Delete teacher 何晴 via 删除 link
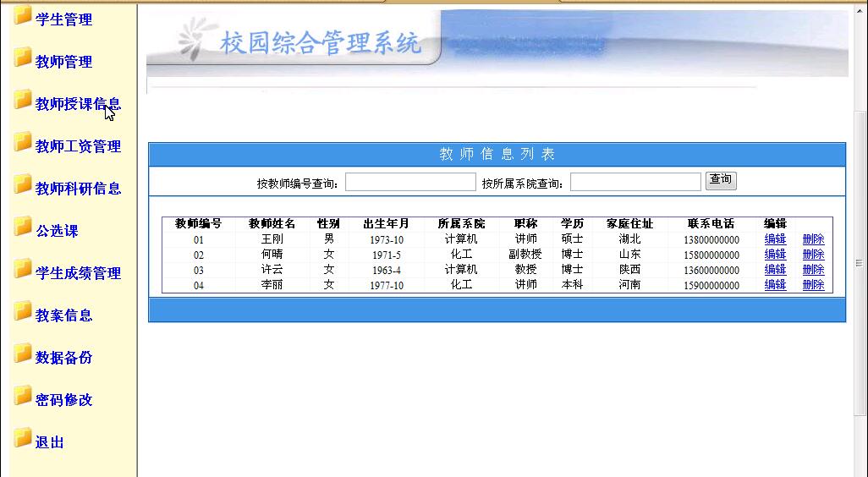Screen dimensions: 868x477 pyautogui.click(x=813, y=255)
